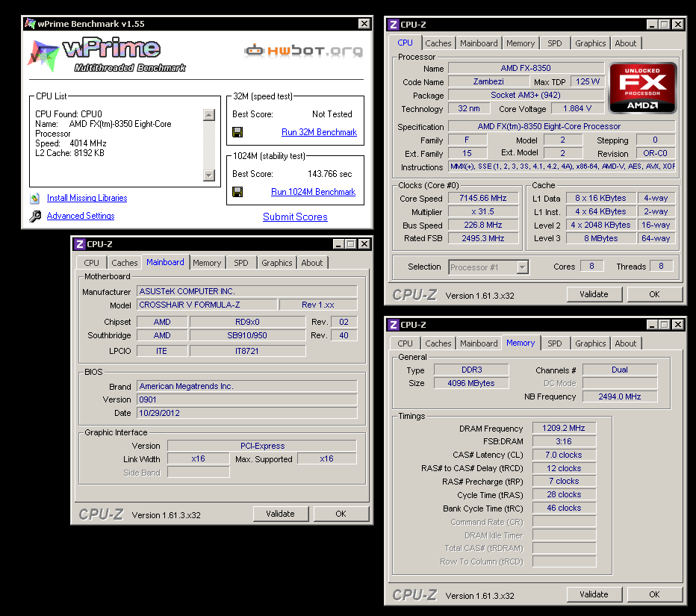Open the Advanced Settings link
Image resolution: width=696 pixels, height=616 pixels.
[81, 216]
